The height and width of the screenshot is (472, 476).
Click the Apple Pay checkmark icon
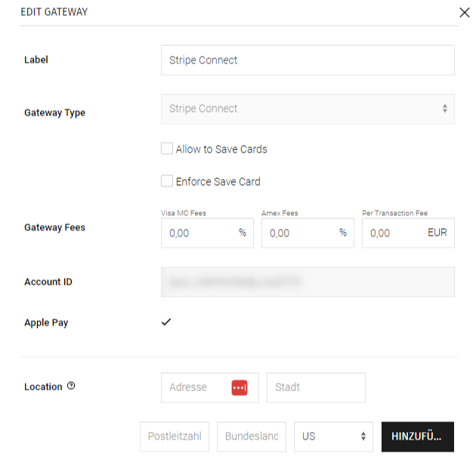pyautogui.click(x=166, y=322)
